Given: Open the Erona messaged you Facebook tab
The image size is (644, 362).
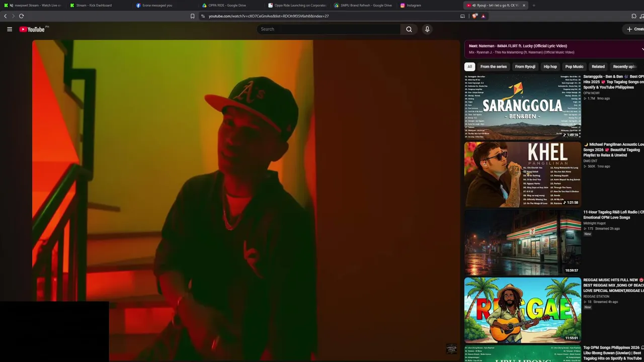Looking at the screenshot, I should 165,6.
